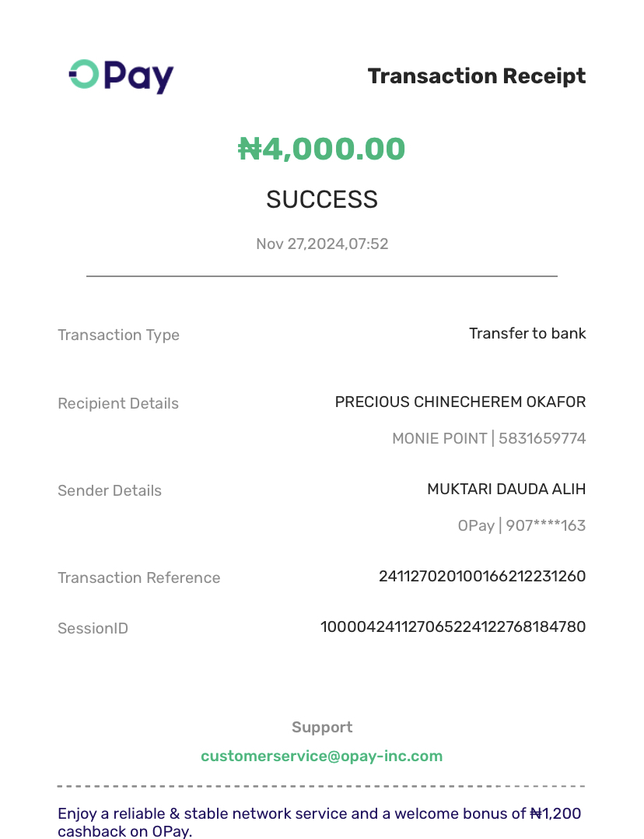Select sender name MUKTARI DAUDA ALIH
The width and height of the screenshot is (644, 839).
506,490
